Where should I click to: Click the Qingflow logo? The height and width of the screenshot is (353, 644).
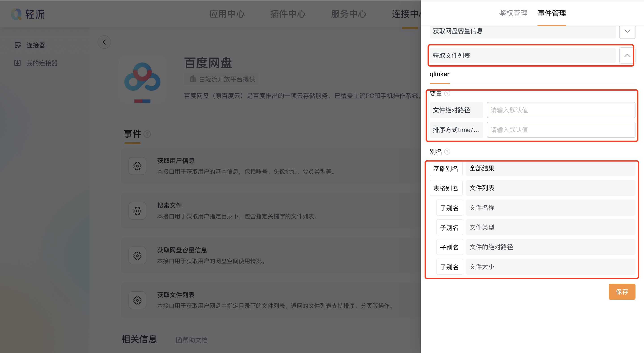point(28,14)
